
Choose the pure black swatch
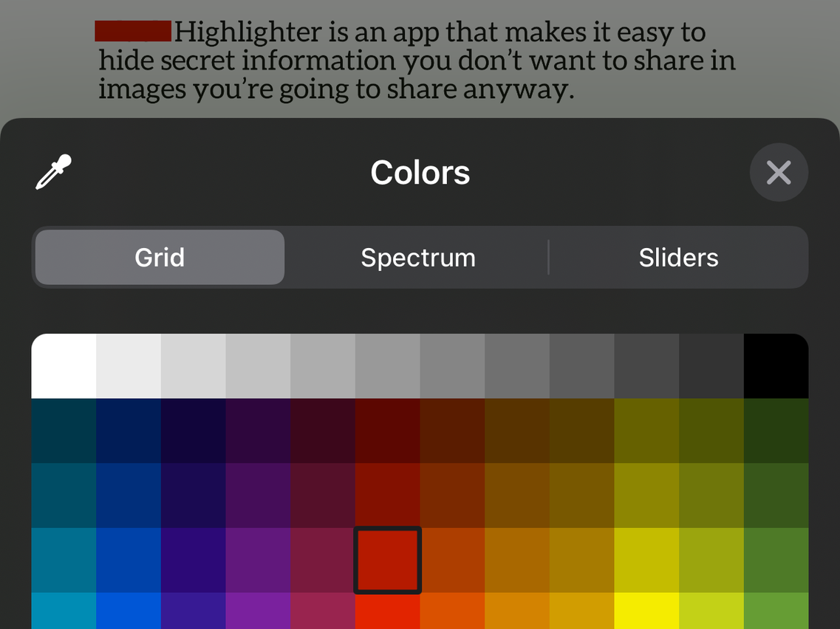pyautogui.click(x=776, y=366)
